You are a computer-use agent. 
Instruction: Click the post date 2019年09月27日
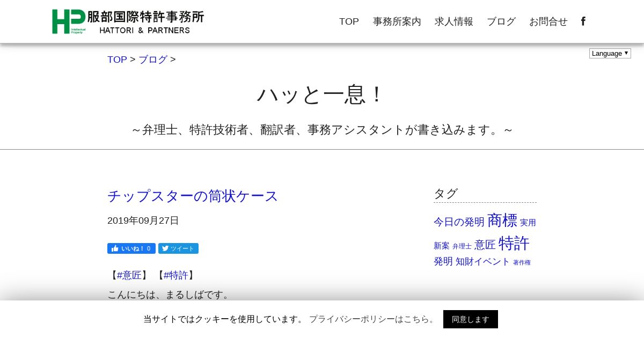pos(143,221)
